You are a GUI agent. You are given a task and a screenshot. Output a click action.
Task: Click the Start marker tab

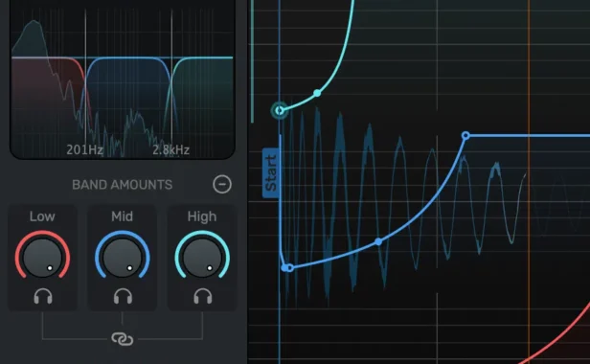270,172
